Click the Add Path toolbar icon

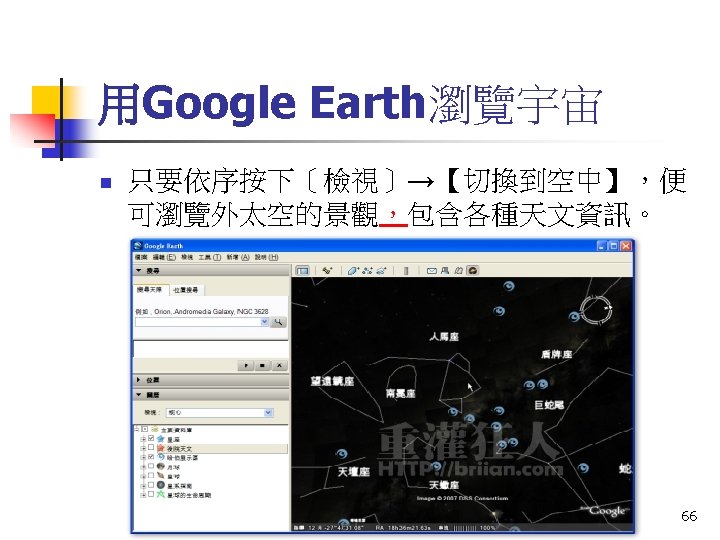click(367, 270)
